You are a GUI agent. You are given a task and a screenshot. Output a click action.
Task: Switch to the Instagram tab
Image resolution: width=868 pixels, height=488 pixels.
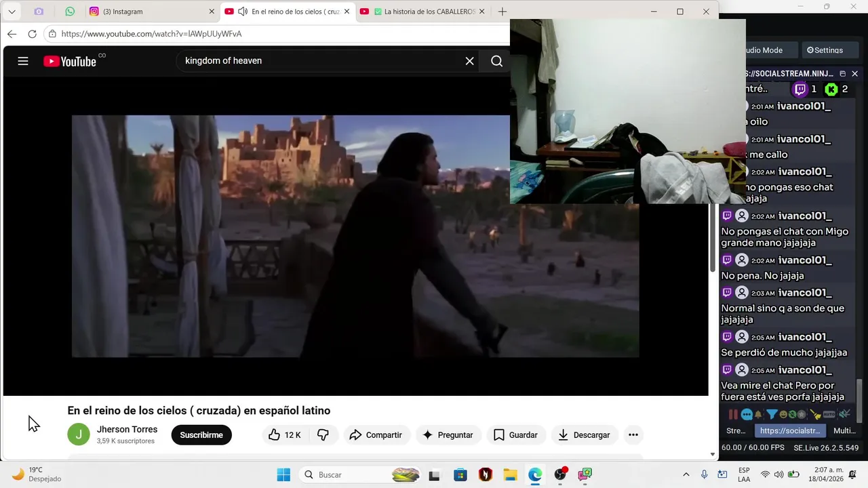(x=153, y=12)
